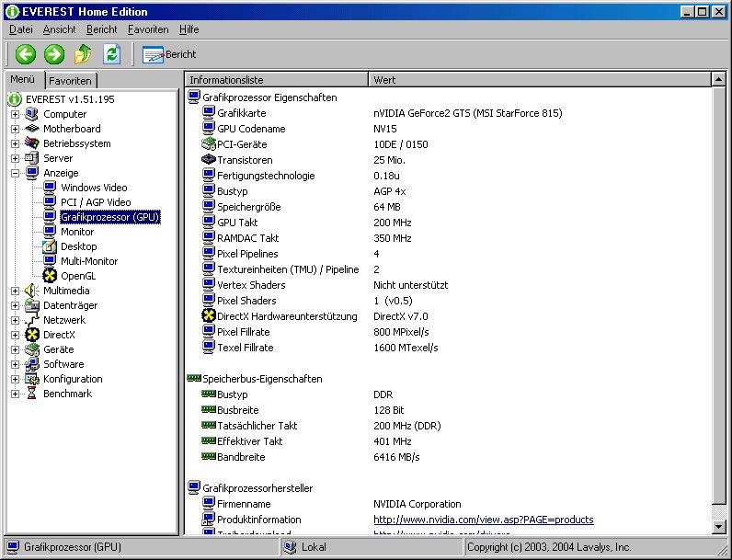Click the scrollbar up arrow

click(x=719, y=80)
